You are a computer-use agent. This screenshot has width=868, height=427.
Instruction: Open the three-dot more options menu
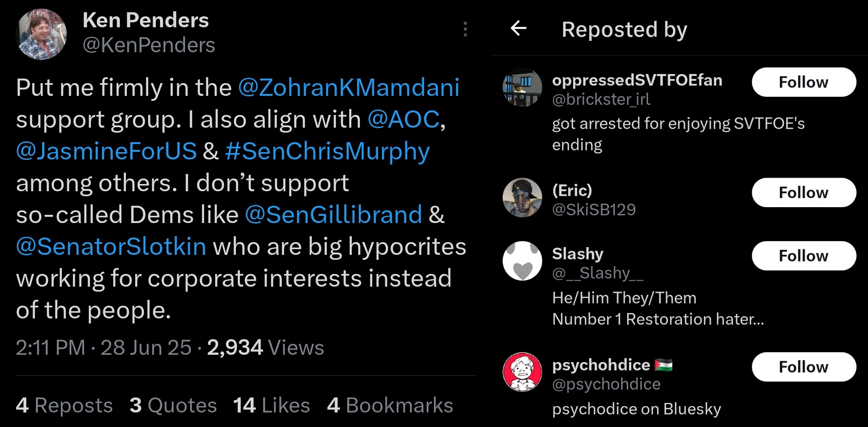(x=465, y=29)
